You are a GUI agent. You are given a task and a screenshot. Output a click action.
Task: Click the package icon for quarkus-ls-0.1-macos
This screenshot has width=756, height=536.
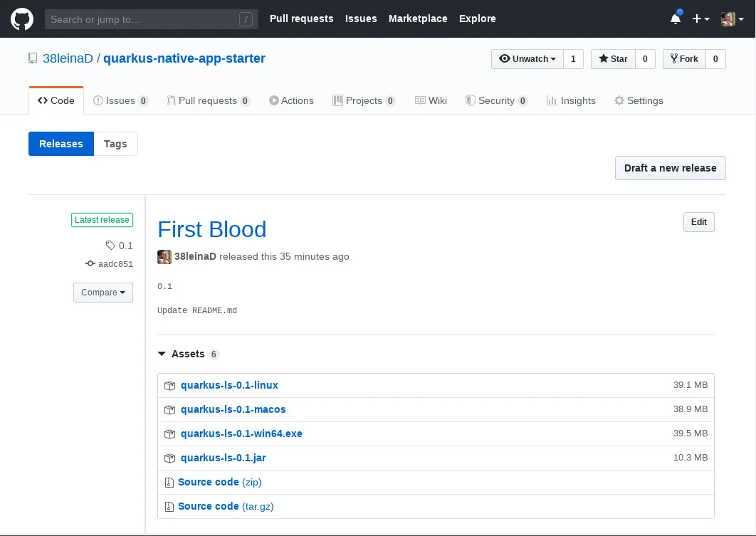point(169,410)
